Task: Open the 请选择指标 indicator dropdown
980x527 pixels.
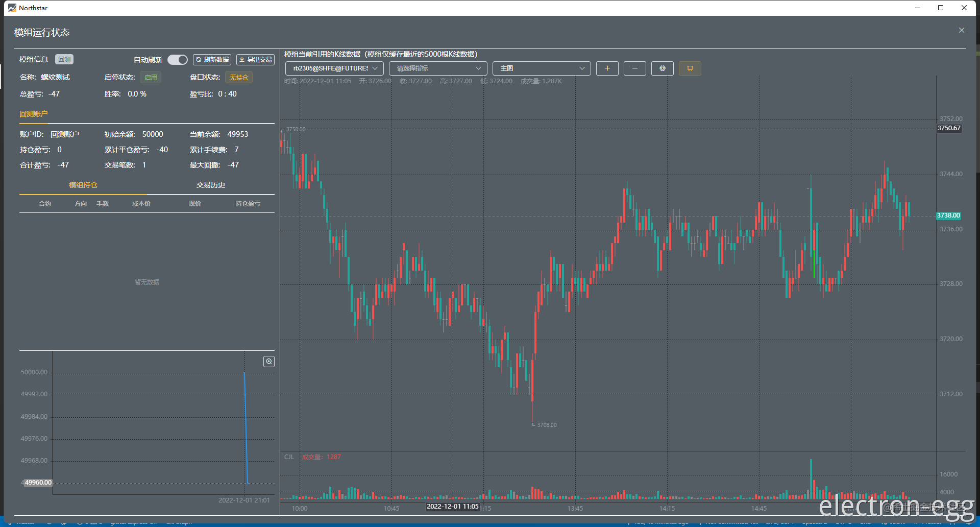Action: coord(438,68)
